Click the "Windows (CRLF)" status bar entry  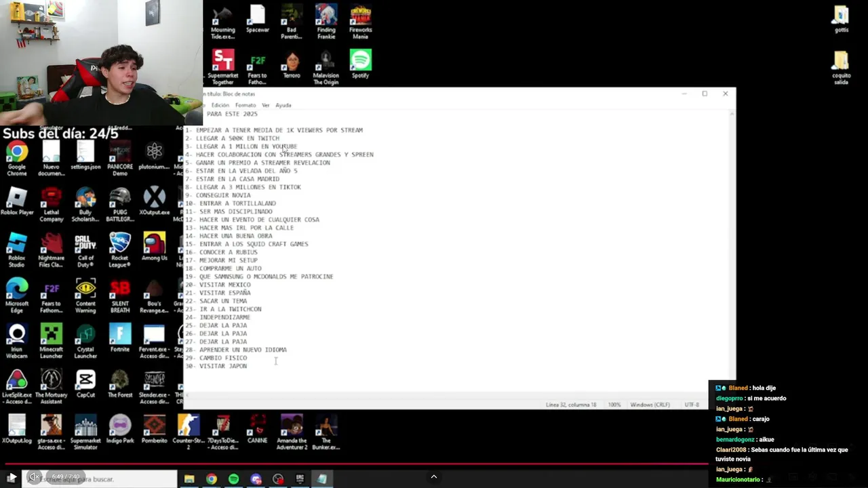[x=650, y=405]
